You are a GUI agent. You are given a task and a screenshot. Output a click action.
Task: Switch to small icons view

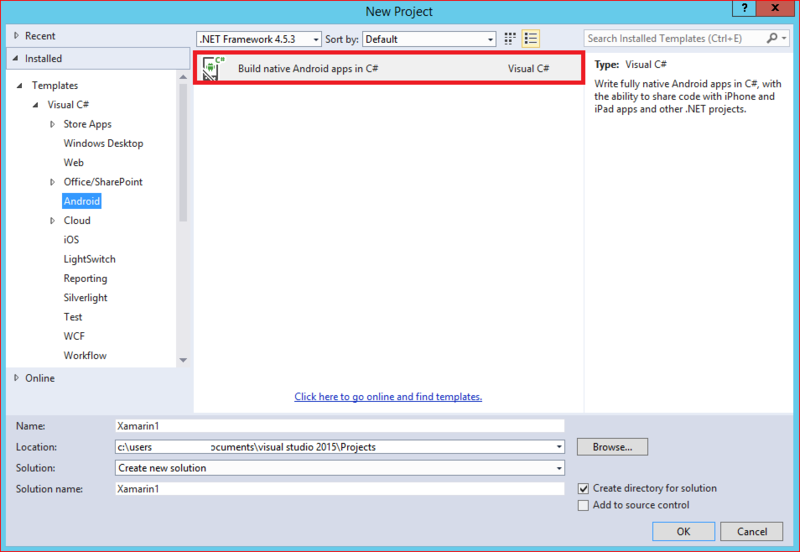510,39
